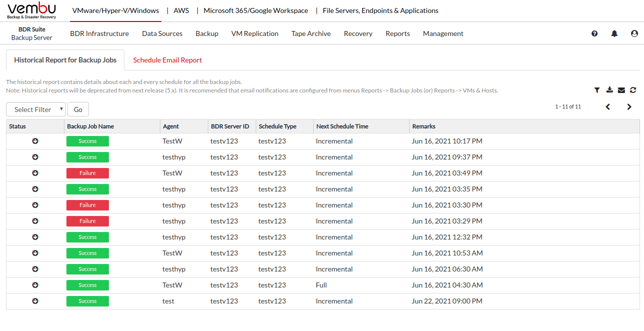Click the Backup Job Name column header
This screenshot has width=644, height=331.
pos(90,126)
